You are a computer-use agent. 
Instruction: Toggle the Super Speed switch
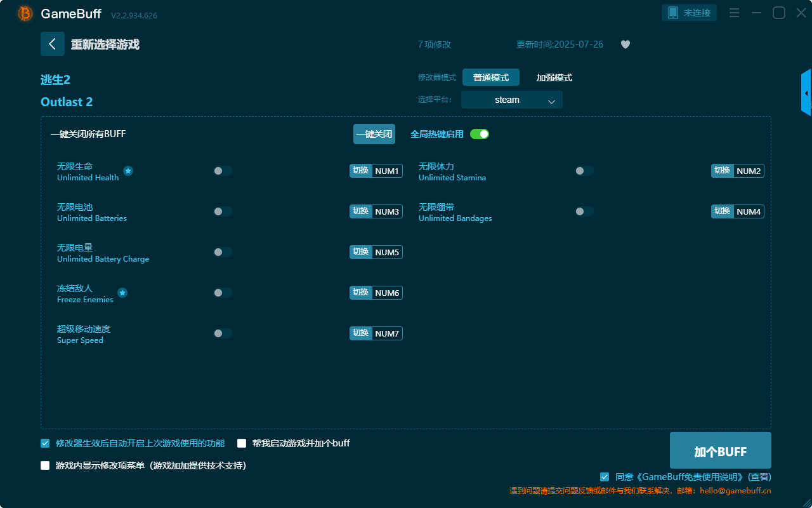[x=223, y=333]
